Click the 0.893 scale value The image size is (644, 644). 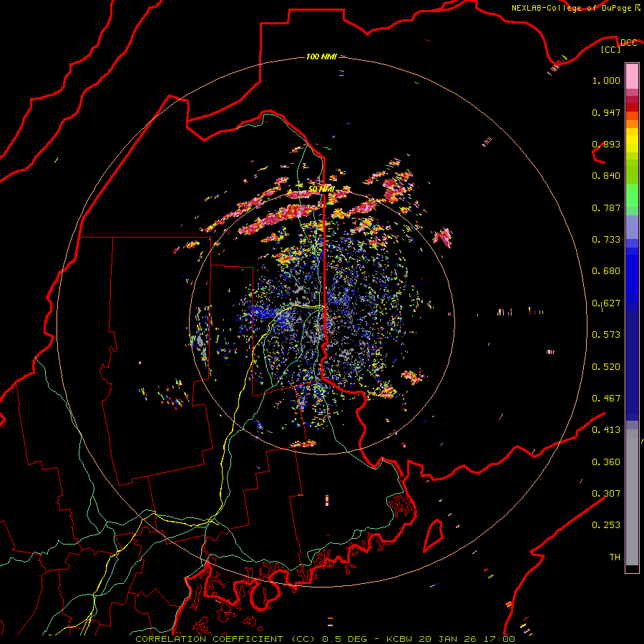(x=606, y=144)
